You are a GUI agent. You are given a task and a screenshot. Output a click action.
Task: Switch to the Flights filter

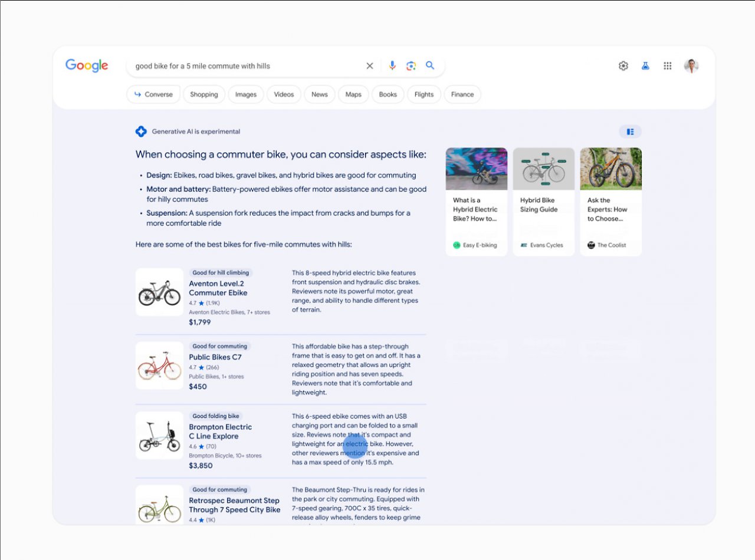[424, 94]
